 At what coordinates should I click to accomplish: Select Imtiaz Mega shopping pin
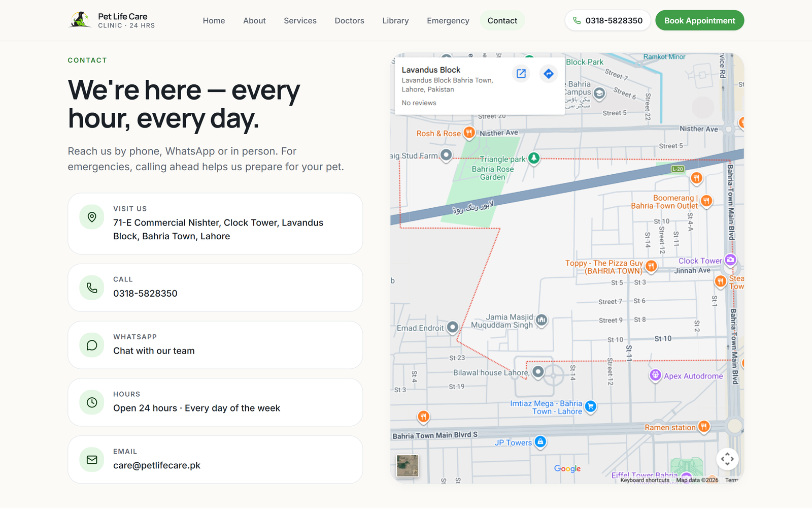[x=590, y=406]
